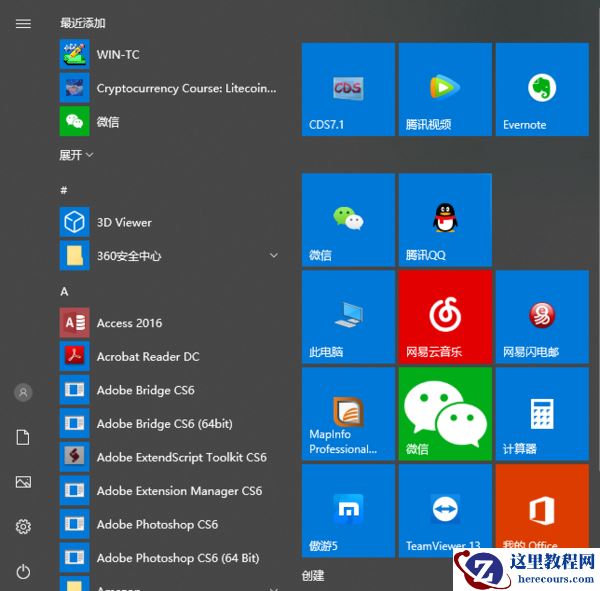Open the CDS7.1 tile

[348, 89]
